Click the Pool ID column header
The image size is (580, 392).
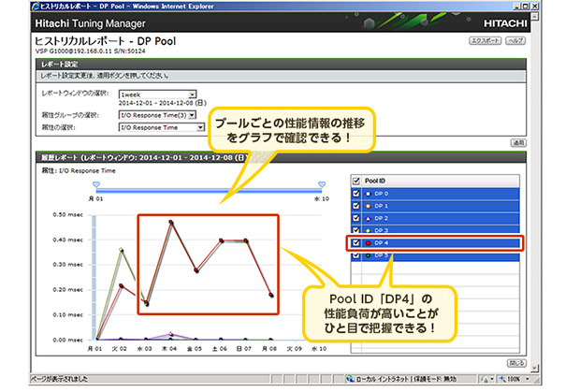click(x=375, y=181)
